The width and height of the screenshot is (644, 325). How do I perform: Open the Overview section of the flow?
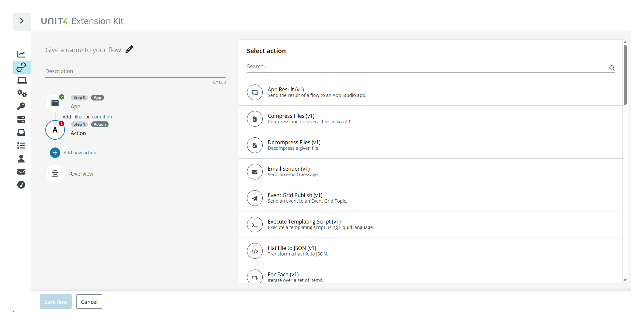pyautogui.click(x=82, y=173)
